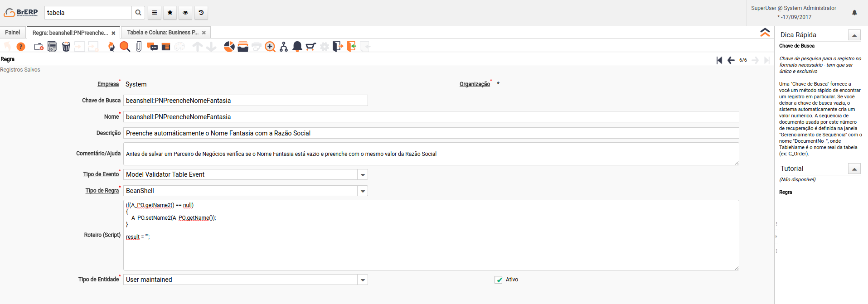
Task: Click the Nome input field
Action: tap(431, 117)
